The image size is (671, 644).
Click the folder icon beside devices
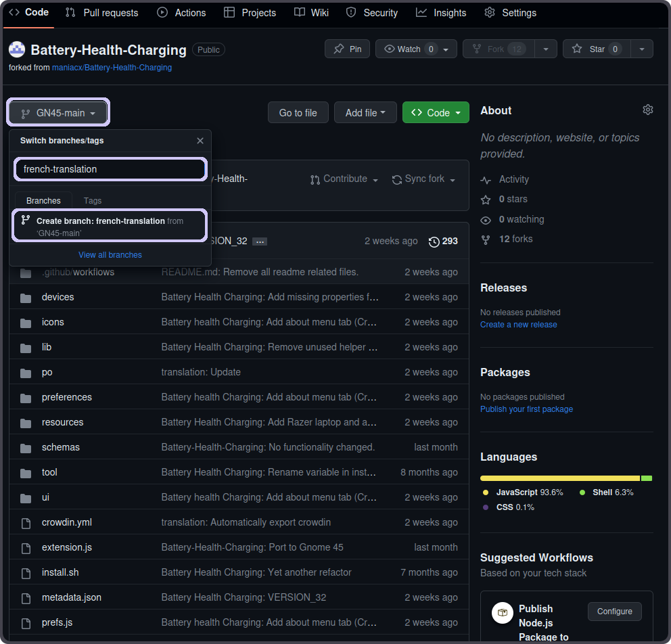point(26,297)
